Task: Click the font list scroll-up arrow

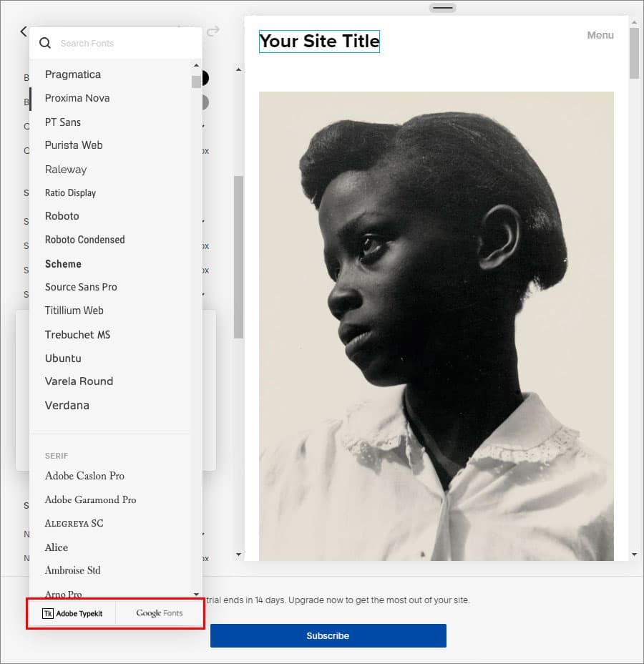Action: 196,65
